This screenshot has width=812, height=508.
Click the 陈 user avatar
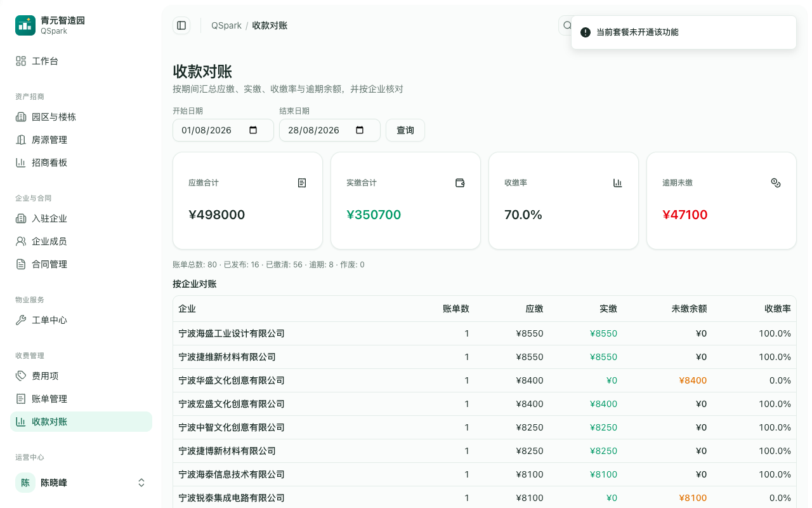pos(25,483)
